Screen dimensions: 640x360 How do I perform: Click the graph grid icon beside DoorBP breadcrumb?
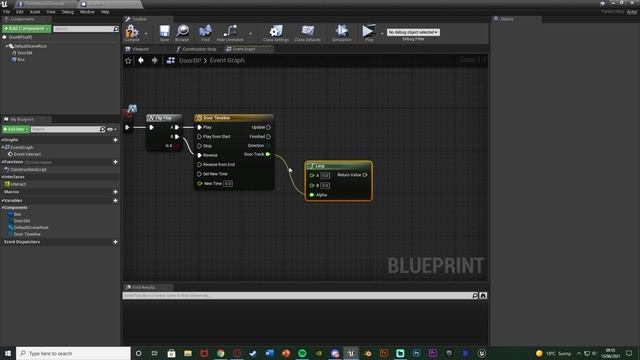tap(171, 60)
